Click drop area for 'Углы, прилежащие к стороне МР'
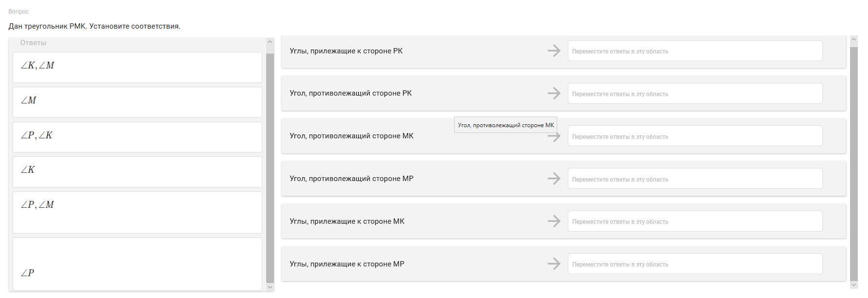The width and height of the screenshot is (868, 298). click(x=695, y=264)
